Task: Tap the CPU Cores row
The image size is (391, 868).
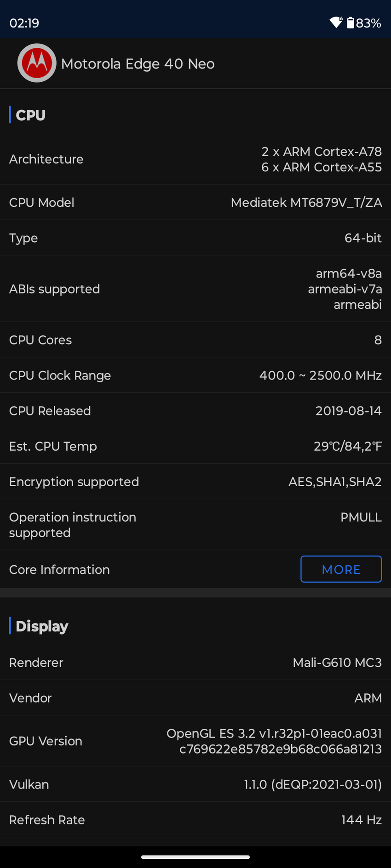Action: click(x=195, y=340)
